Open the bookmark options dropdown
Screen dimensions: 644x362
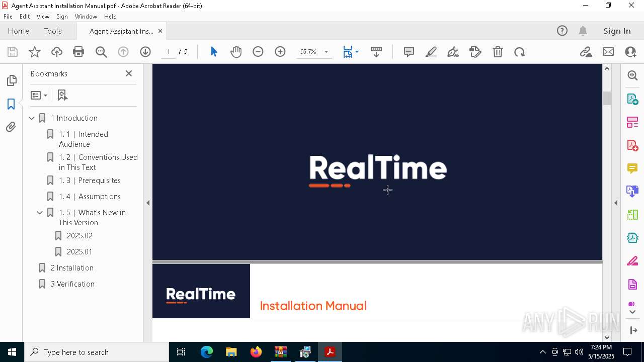point(39,95)
